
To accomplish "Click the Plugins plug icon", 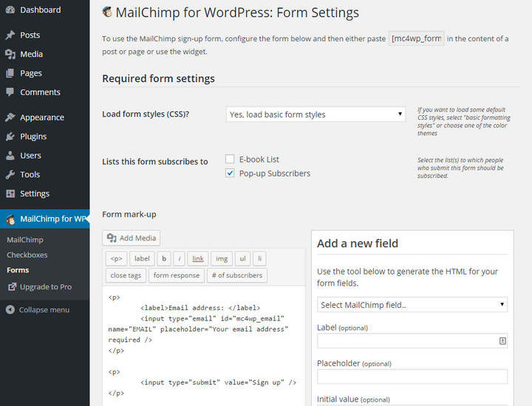I will 10,137.
